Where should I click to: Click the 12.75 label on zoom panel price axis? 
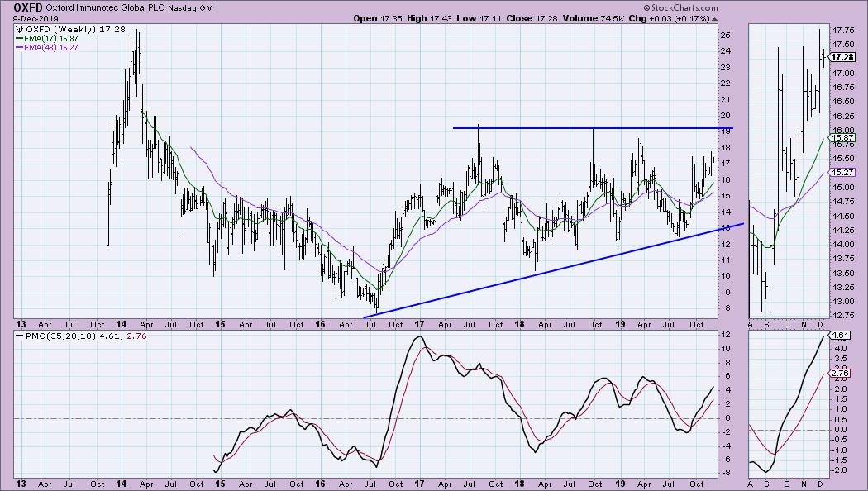[x=842, y=316]
